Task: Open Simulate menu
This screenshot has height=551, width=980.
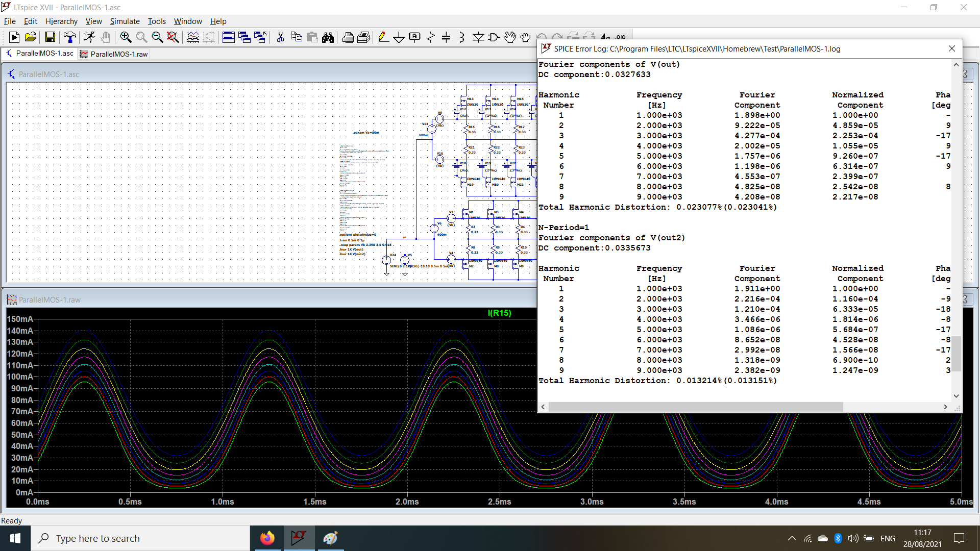Action: pos(124,21)
